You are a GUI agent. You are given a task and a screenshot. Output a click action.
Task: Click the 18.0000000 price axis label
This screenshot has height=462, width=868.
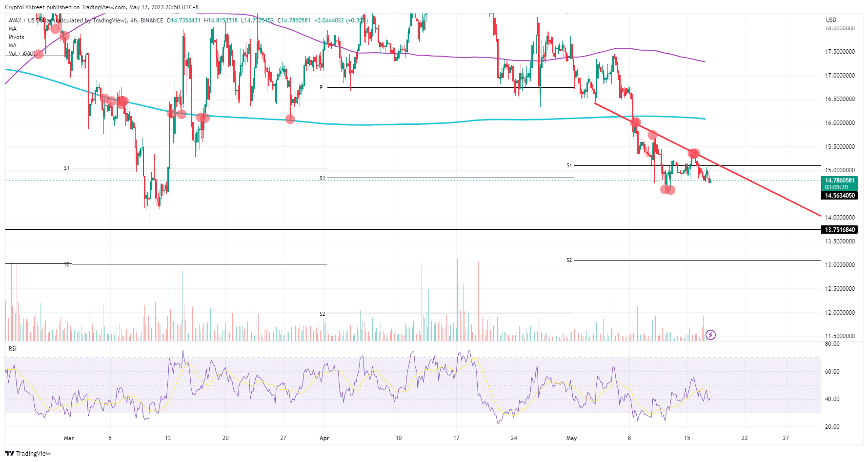840,28
